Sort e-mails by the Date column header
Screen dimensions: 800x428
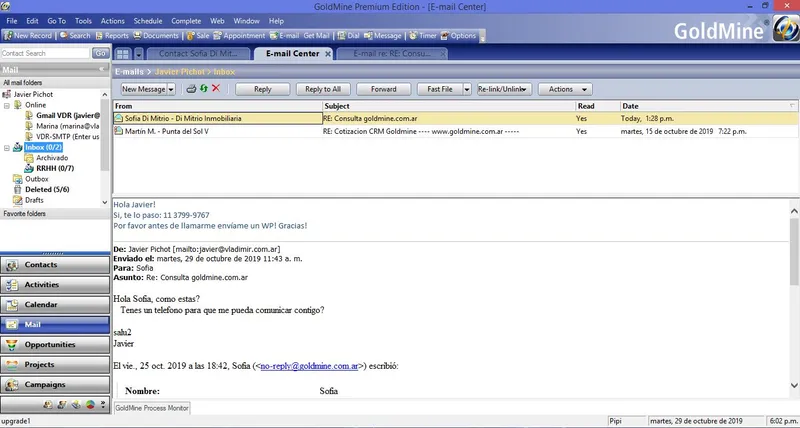click(709, 106)
